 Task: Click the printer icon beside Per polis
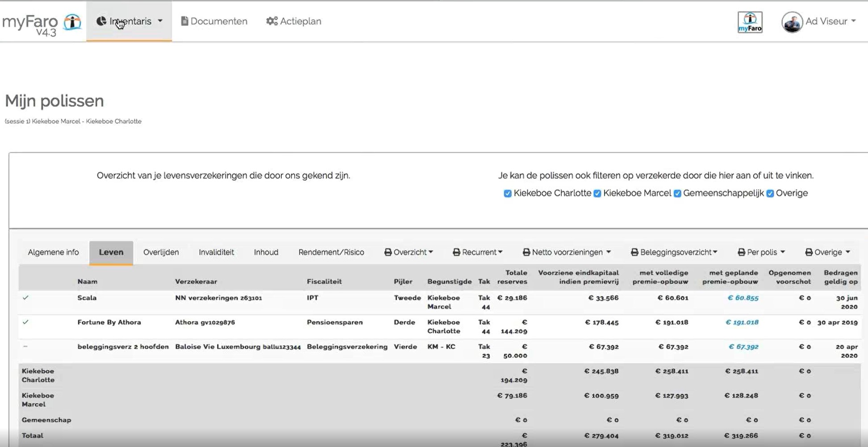point(742,252)
